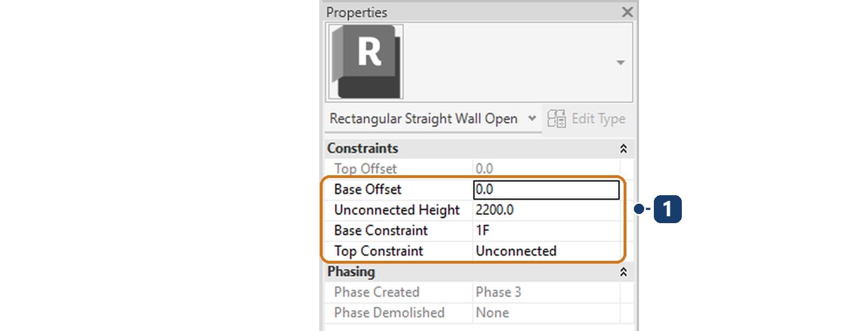Click the Edit Type button
The height and width of the screenshot is (331, 868).
(x=586, y=119)
